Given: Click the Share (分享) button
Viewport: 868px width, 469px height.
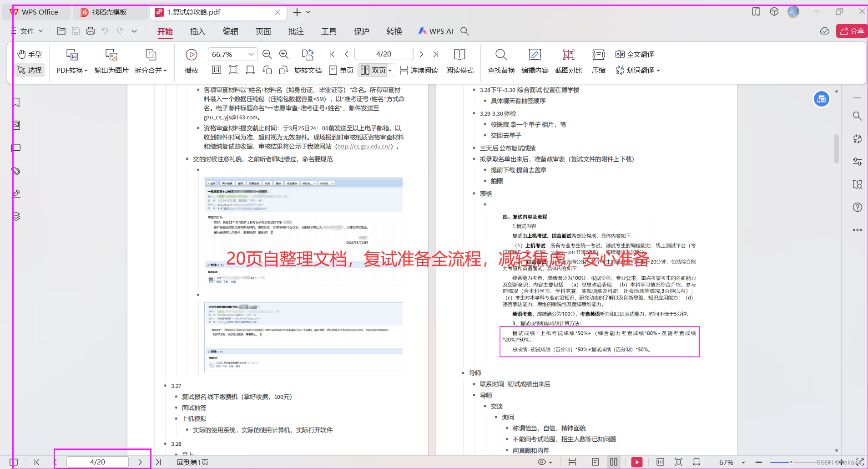Looking at the screenshot, I should (852, 31).
